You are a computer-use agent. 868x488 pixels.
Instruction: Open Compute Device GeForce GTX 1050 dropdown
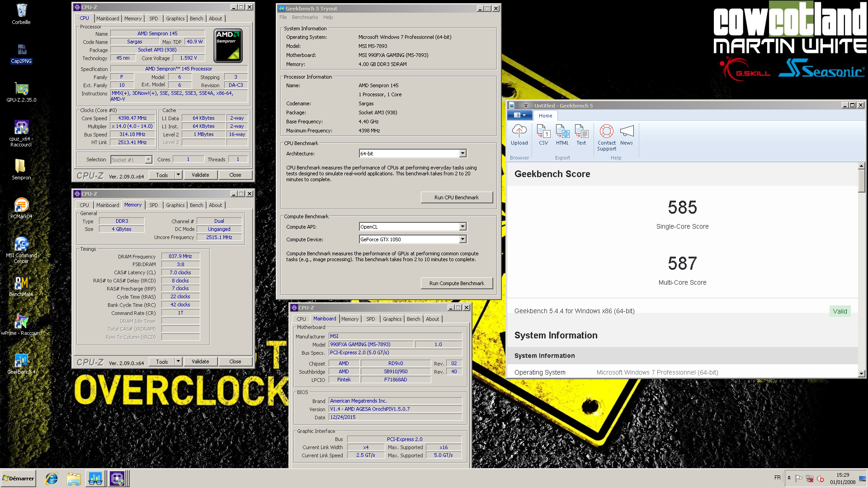462,239
